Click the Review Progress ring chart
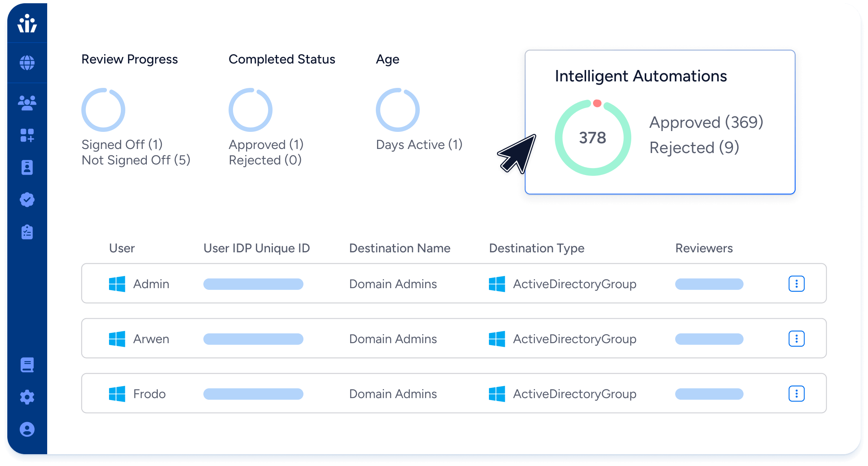The height and width of the screenshot is (466, 868). pyautogui.click(x=103, y=110)
